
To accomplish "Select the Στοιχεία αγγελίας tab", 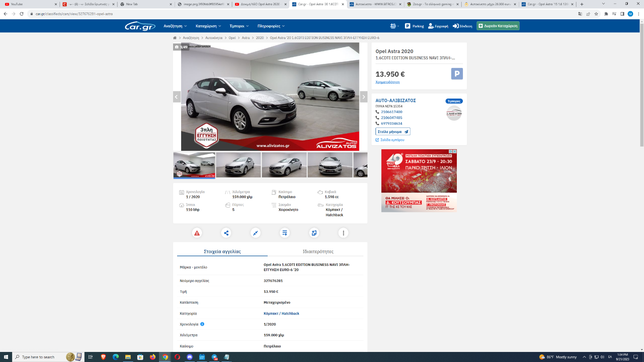I will pos(222,251).
